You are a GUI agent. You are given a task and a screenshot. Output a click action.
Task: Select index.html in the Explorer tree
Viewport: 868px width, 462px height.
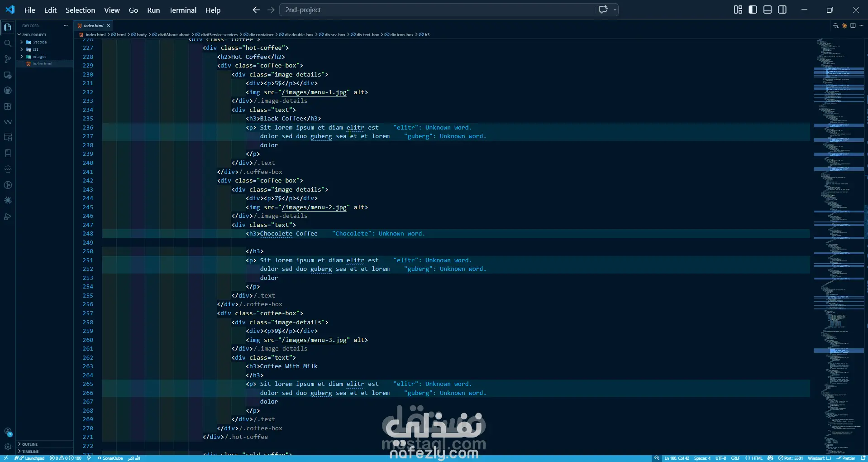[44, 64]
